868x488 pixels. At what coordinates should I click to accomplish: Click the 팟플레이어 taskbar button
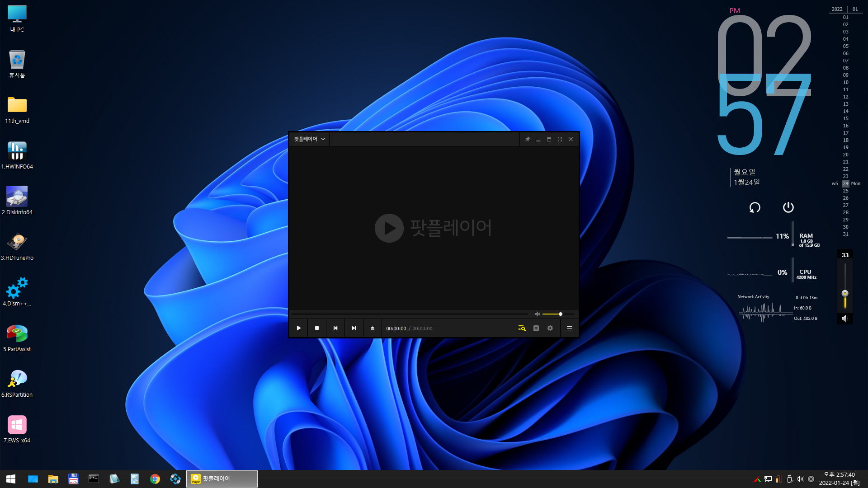click(x=222, y=479)
